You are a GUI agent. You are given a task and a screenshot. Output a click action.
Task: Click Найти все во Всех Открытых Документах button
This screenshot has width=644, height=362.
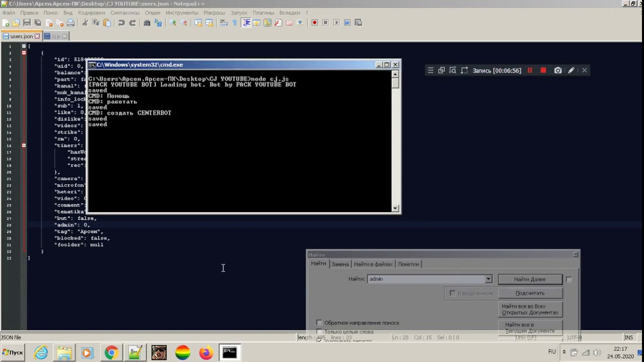530,309
